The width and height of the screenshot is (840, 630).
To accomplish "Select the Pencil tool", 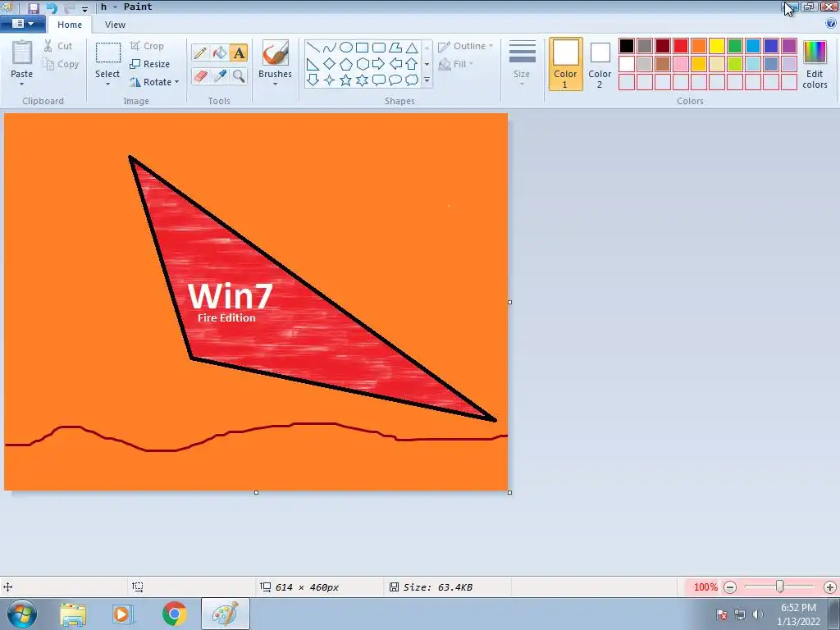I will coord(200,52).
